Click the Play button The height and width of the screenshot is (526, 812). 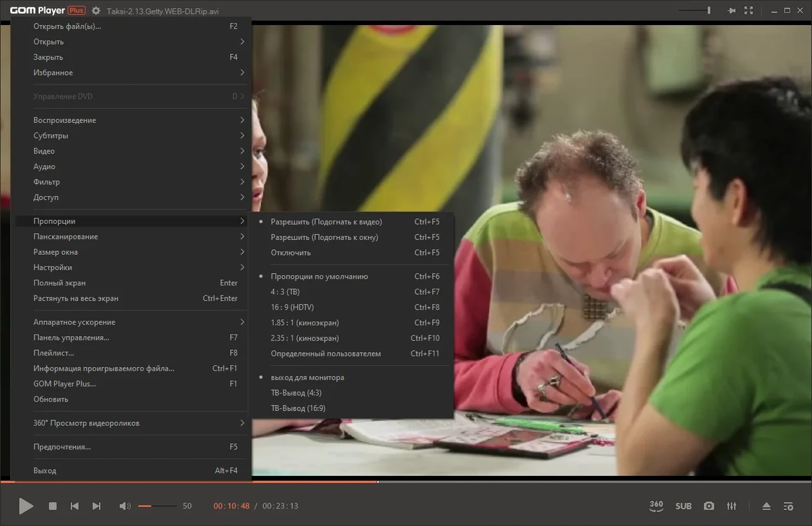click(x=26, y=506)
